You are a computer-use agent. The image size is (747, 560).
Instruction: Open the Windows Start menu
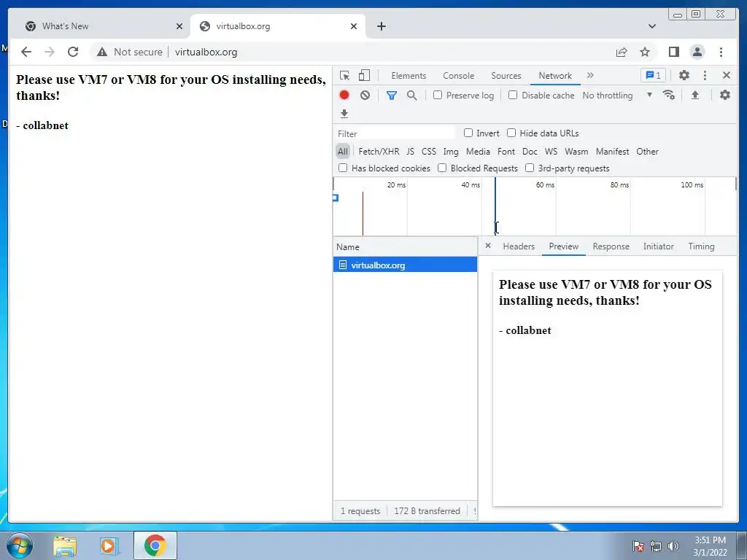click(20, 545)
